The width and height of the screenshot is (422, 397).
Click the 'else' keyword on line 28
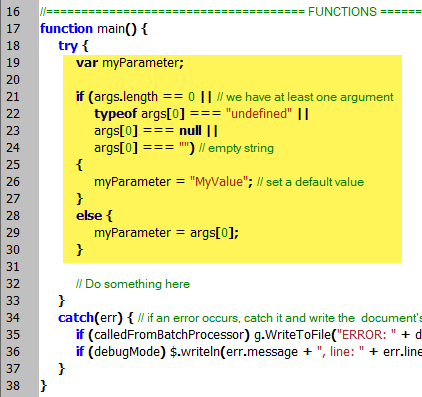89,216
